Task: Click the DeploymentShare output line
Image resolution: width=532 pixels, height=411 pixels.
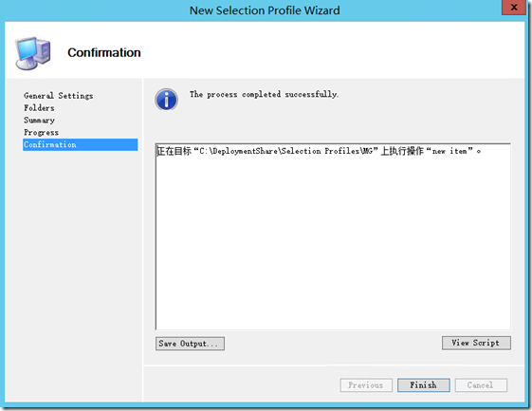Action: click(319, 151)
